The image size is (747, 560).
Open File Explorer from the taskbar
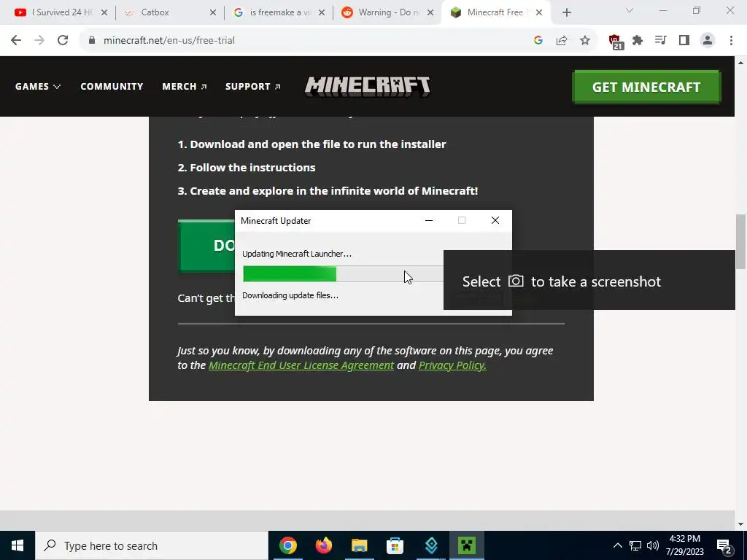[359, 545]
